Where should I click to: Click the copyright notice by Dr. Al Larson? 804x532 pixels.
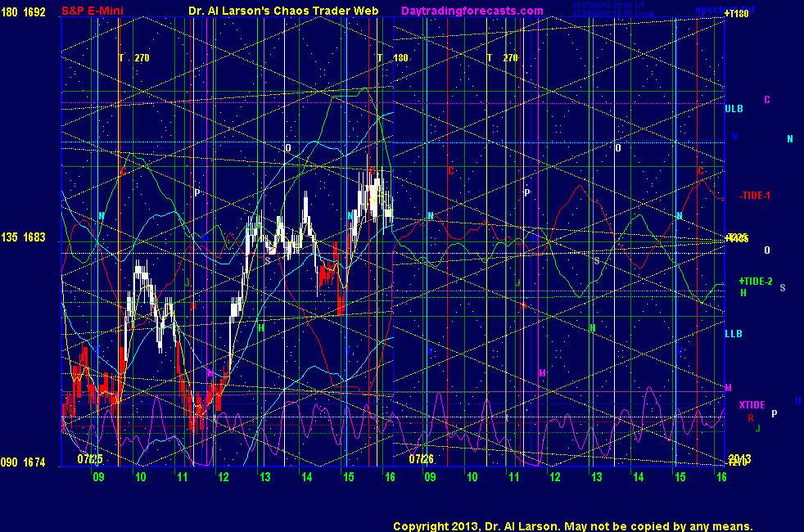tap(573, 526)
